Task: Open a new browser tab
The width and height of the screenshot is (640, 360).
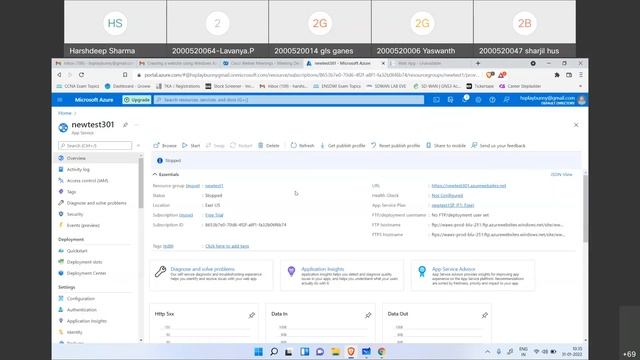Action: pos(478,63)
